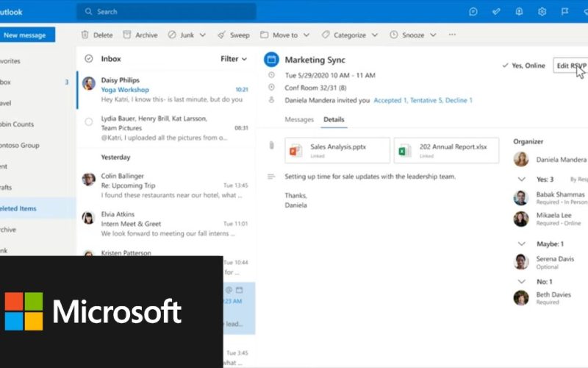Switch to the Messages tab
This screenshot has height=368, width=588.
pos(299,119)
